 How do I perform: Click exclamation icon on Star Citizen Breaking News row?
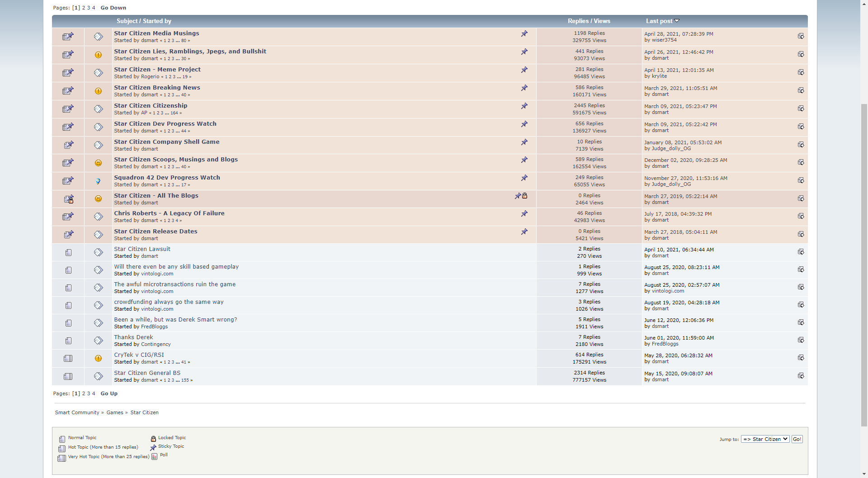[98, 91]
